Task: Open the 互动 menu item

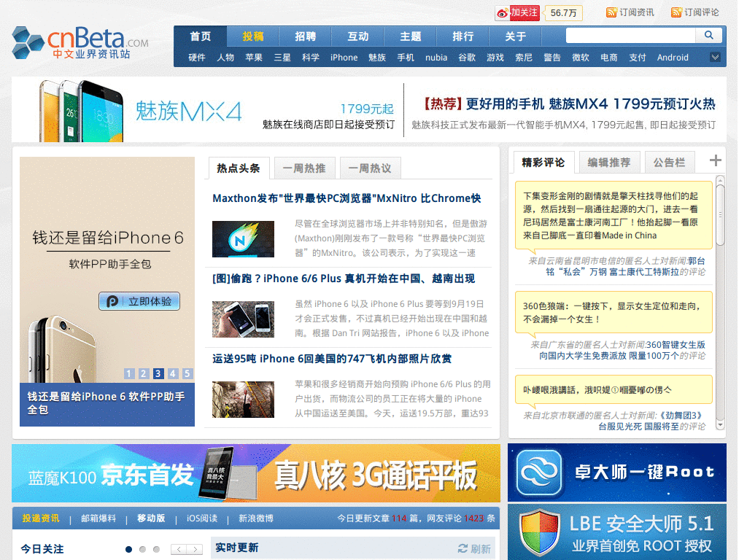Action: click(358, 36)
